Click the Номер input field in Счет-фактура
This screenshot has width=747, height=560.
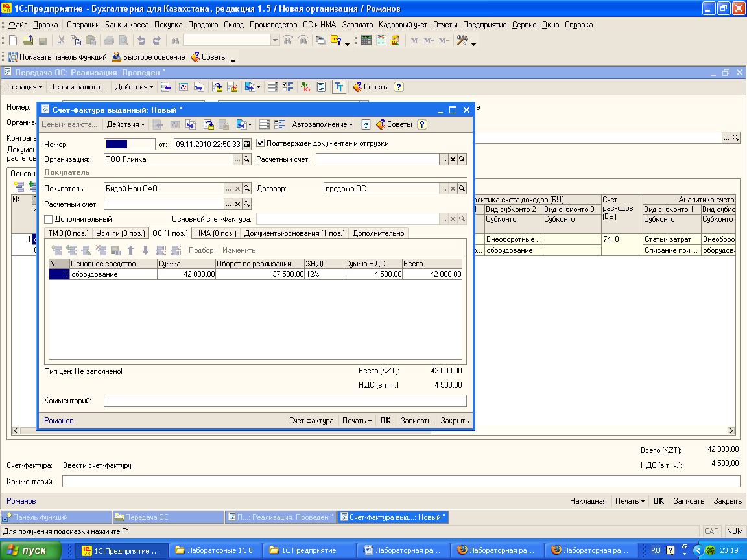(x=129, y=145)
